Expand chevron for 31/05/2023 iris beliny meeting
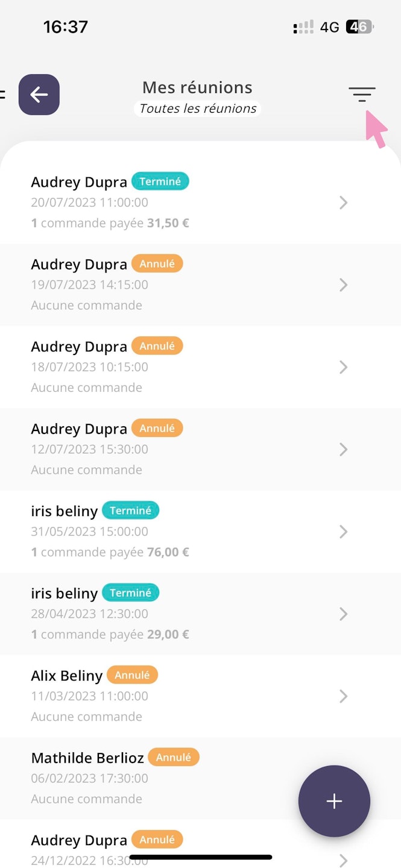 tap(343, 532)
